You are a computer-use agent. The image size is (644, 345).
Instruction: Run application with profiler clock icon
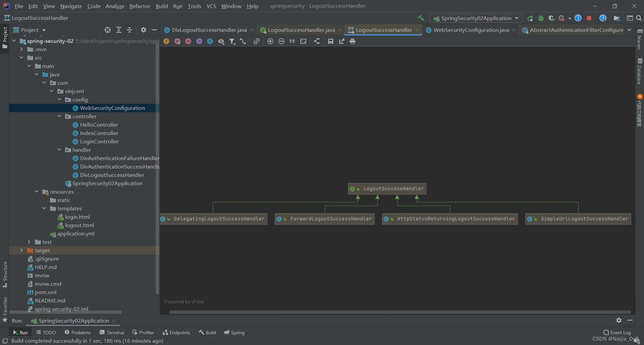[x=562, y=18]
